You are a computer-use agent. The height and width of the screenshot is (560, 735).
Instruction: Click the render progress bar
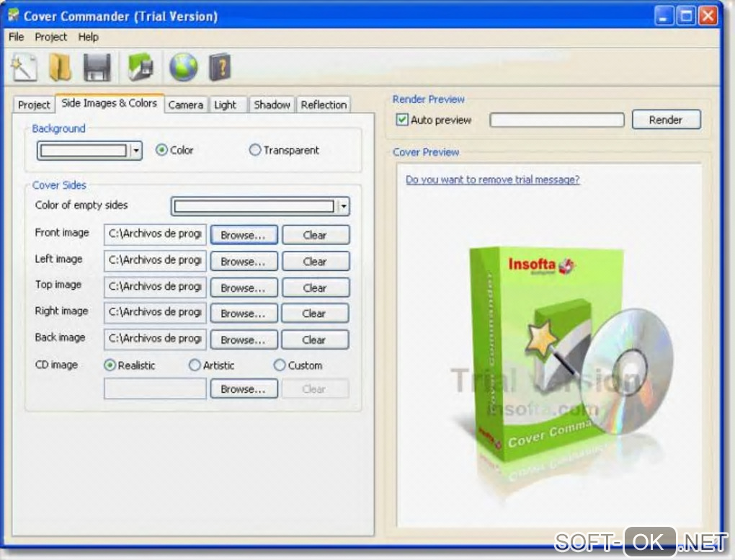pos(557,120)
